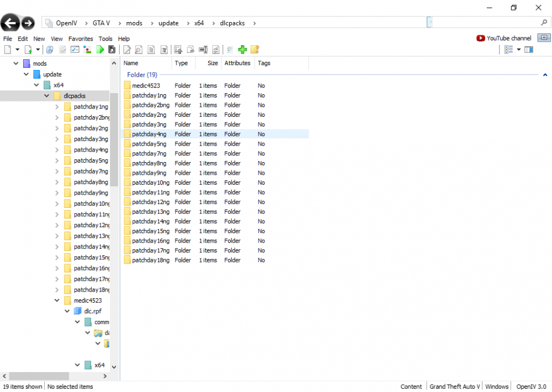Image resolution: width=552 pixels, height=392 pixels.
Task: Toggle the edit mode button beside YouTube channel
Action: pos(544,38)
